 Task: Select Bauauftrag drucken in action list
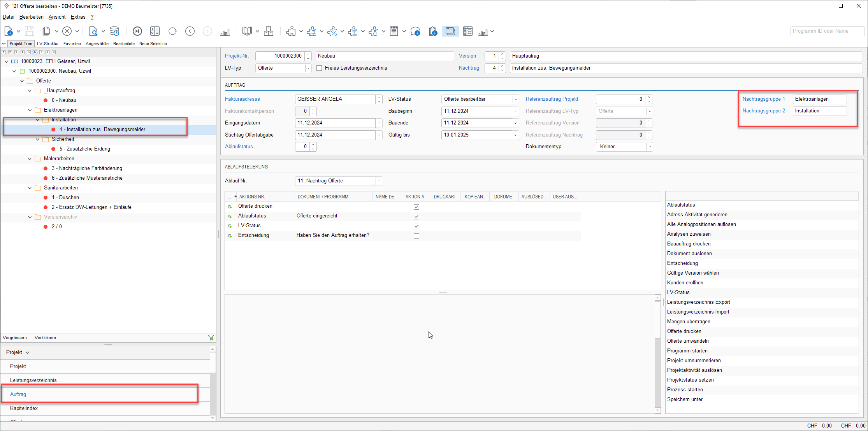[x=689, y=244]
